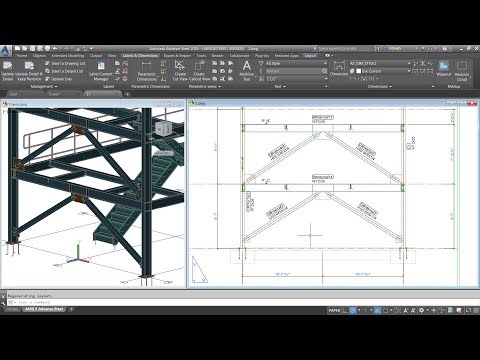Open the text height dropdown
The height and width of the screenshot is (360, 480).
click(x=326, y=79)
